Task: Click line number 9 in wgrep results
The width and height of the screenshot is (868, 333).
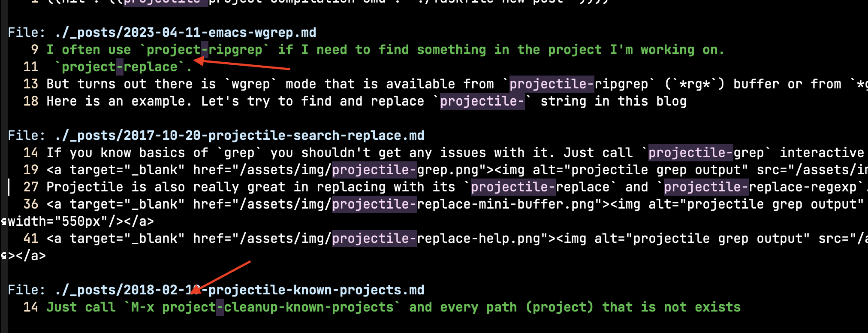Action: point(35,50)
